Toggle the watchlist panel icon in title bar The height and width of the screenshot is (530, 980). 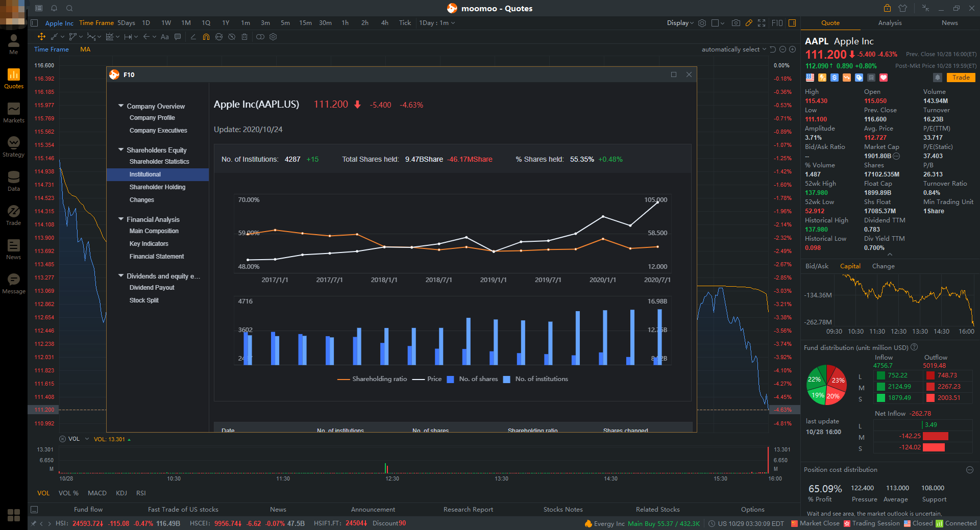click(39, 8)
